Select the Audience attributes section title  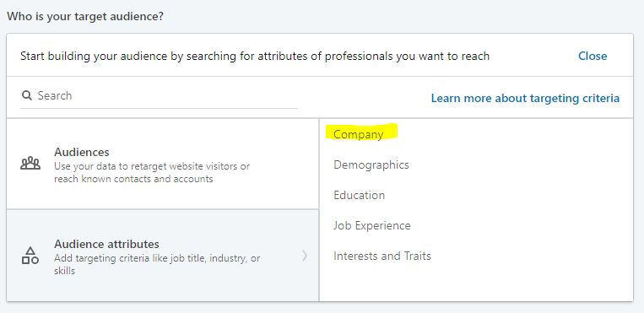tap(106, 244)
